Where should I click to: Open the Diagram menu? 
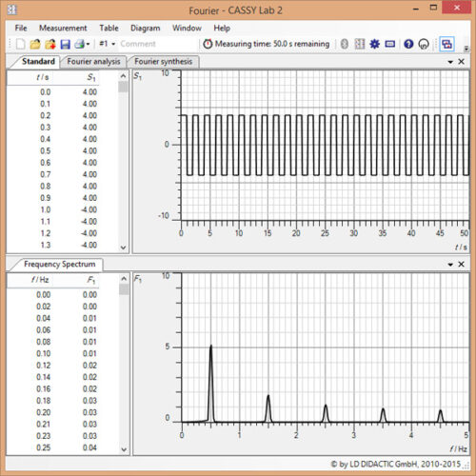146,28
